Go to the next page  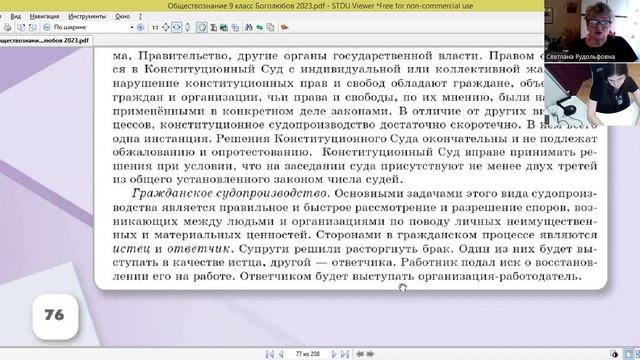334,354
